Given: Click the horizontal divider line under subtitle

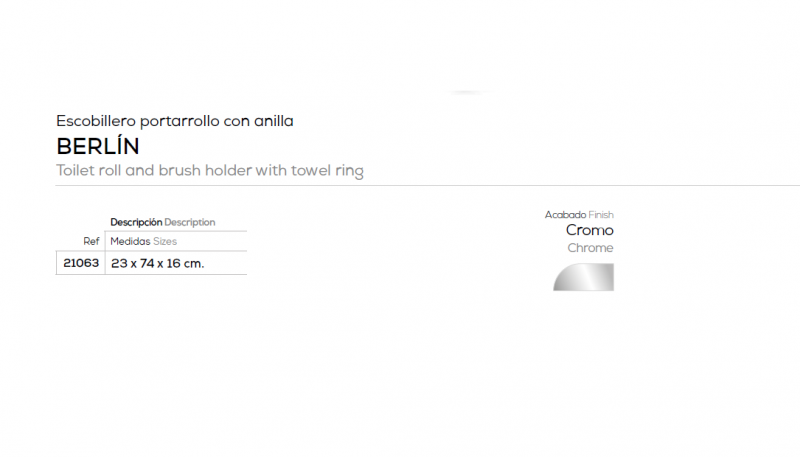Looking at the screenshot, I should click(428, 186).
